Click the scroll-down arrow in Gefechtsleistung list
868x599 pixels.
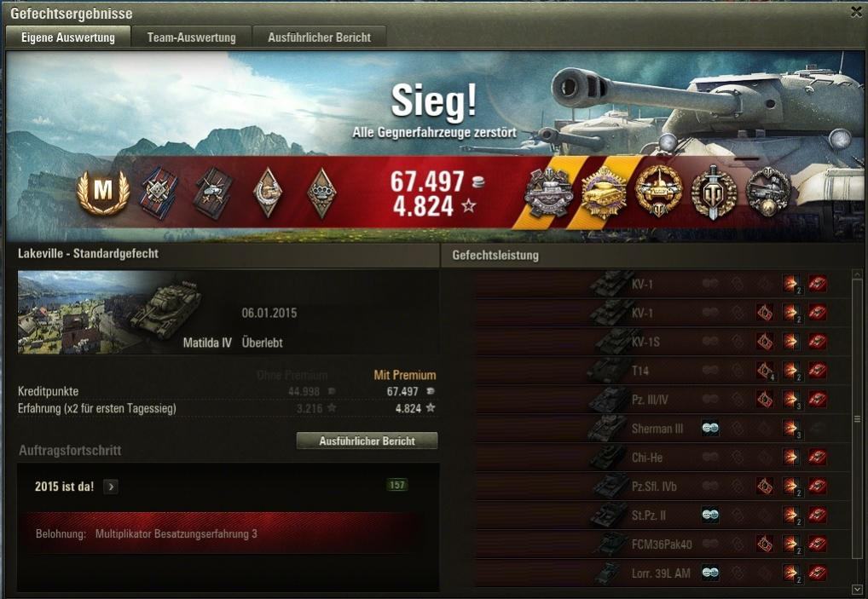(857, 590)
